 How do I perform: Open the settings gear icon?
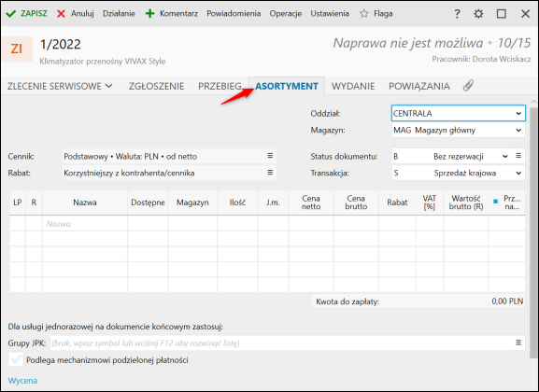tap(478, 14)
